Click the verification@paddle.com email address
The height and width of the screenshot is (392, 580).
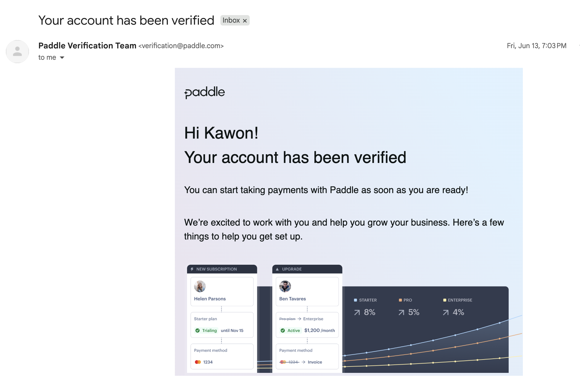(181, 46)
